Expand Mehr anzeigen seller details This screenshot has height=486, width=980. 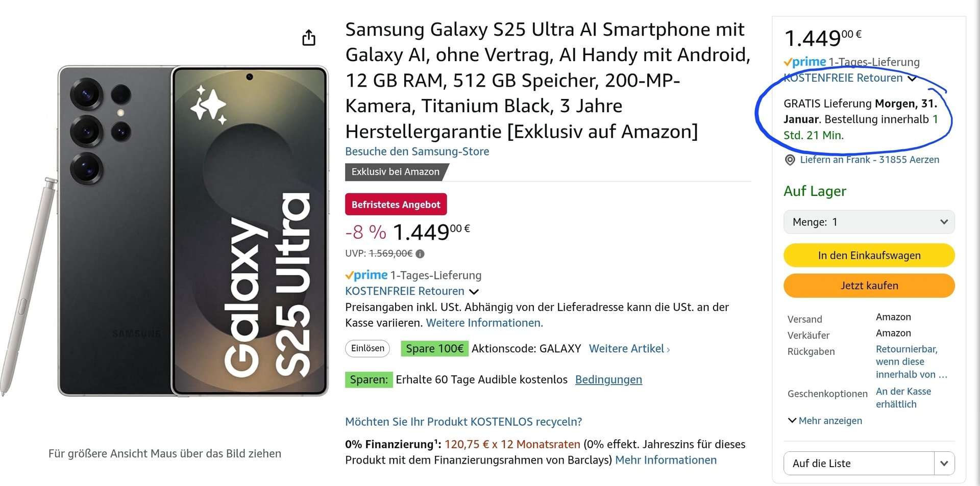pyautogui.click(x=825, y=421)
